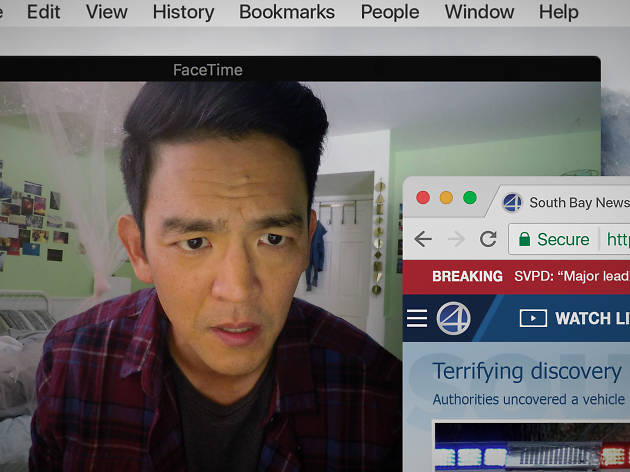Minimize the browser with yellow button
The image size is (630, 472).
pyautogui.click(x=446, y=198)
